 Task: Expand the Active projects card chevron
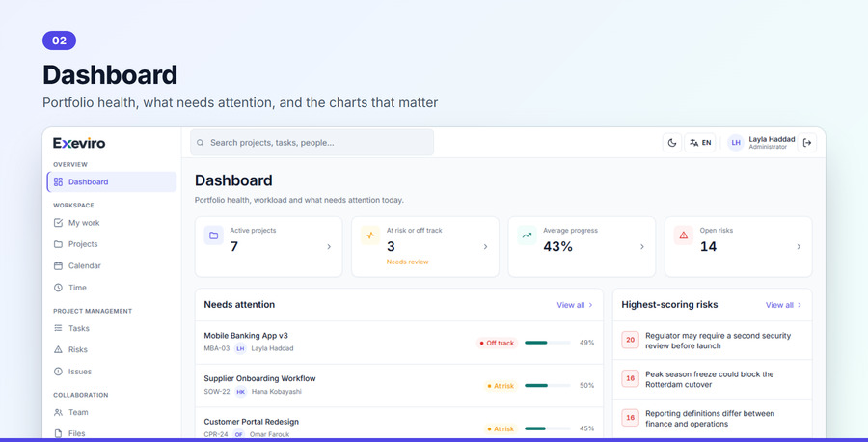[x=329, y=247]
